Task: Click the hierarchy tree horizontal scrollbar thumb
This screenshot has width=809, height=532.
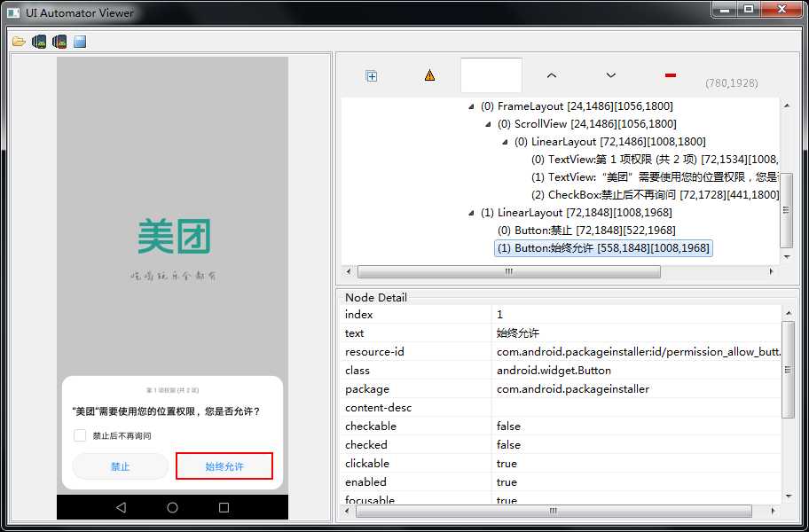Action: coord(508,271)
